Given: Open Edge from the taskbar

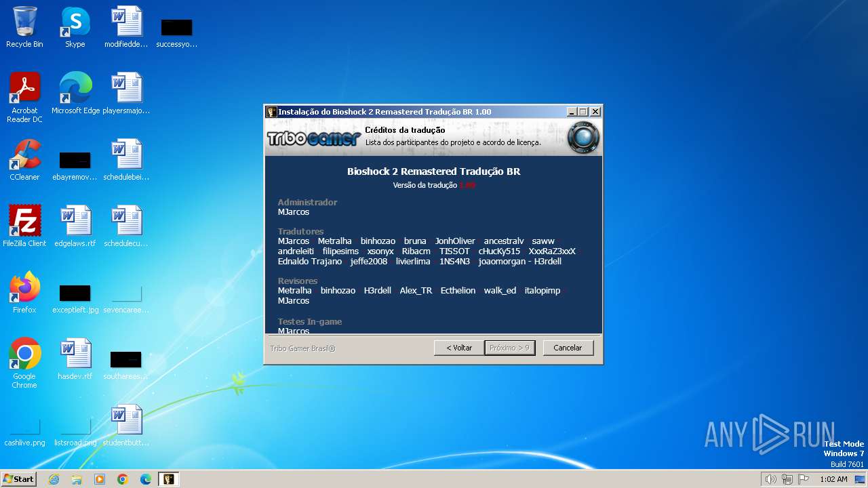Looking at the screenshot, I should click(146, 479).
